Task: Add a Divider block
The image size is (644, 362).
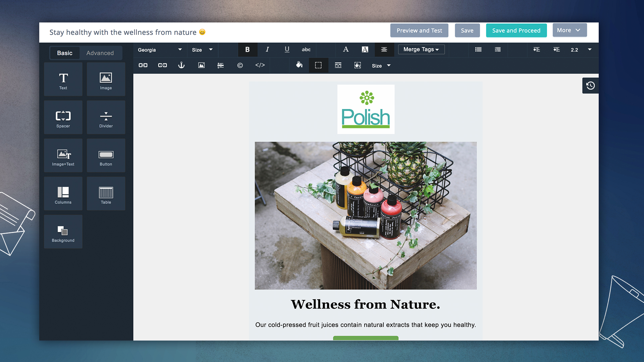Action: (106, 118)
